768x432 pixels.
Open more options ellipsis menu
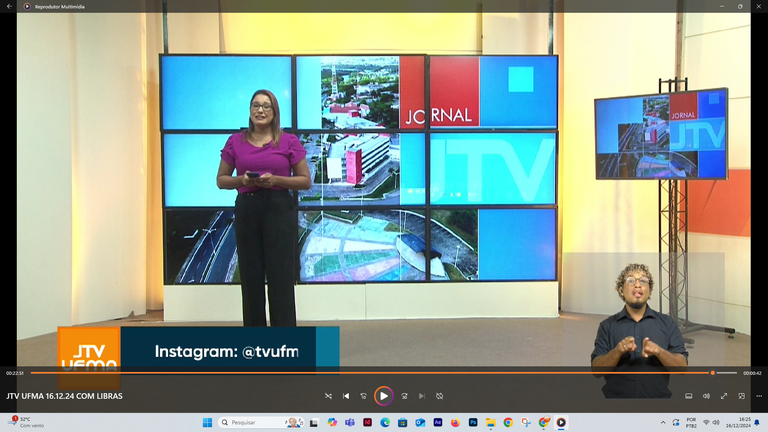point(757,396)
